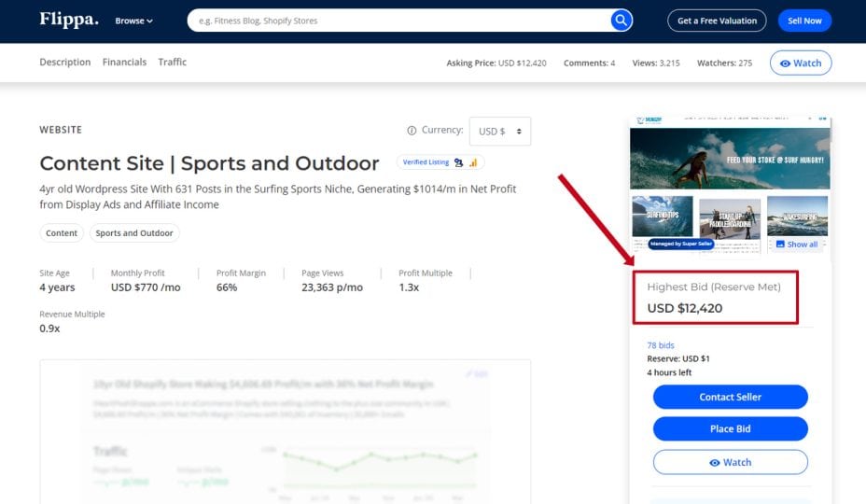The height and width of the screenshot is (504, 866).
Task: Click the verified listing analytics bar icon
Action: (472, 162)
